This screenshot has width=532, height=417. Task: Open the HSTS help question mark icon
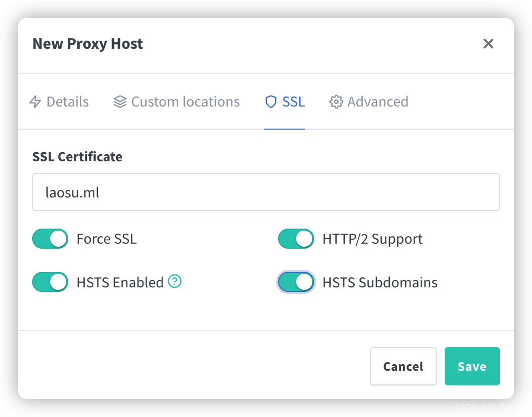coord(175,281)
